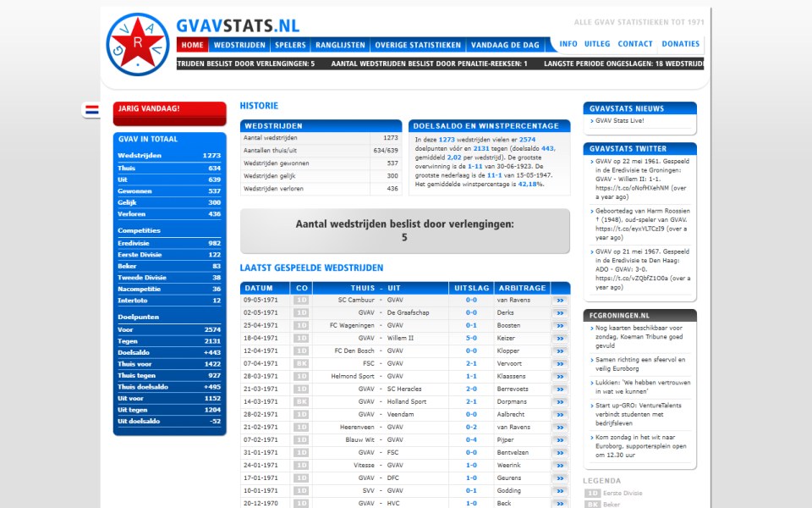Open details arrow for Heerenveen - GVAV
Viewport: 812px width, 508px height.
560,428
